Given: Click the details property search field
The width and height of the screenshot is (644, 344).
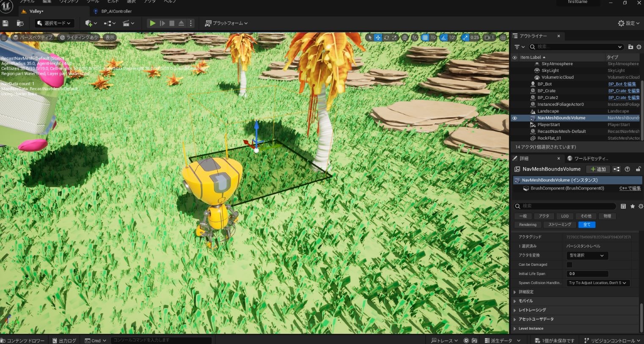Looking at the screenshot, I should (x=565, y=206).
